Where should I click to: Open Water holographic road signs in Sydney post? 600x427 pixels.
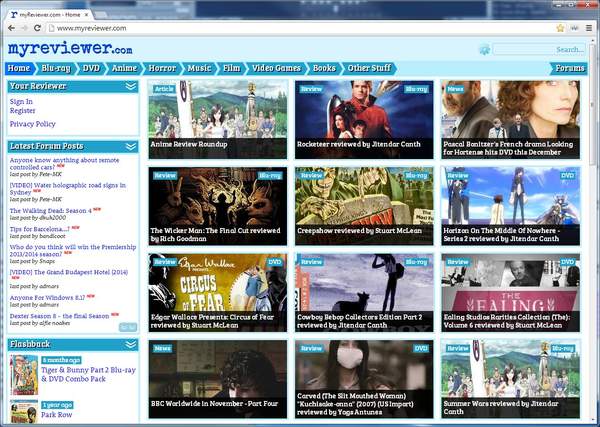click(x=68, y=189)
